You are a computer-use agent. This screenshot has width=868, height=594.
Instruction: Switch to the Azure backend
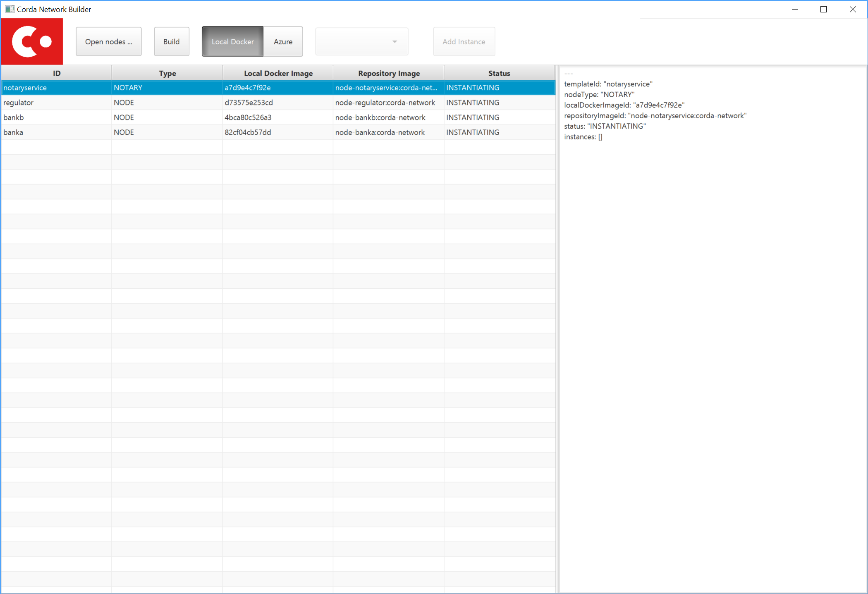[x=283, y=42]
